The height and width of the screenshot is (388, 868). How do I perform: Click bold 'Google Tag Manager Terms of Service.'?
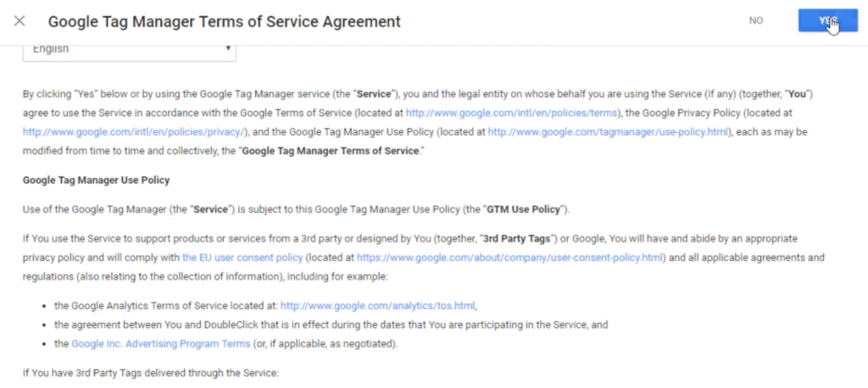click(x=331, y=151)
